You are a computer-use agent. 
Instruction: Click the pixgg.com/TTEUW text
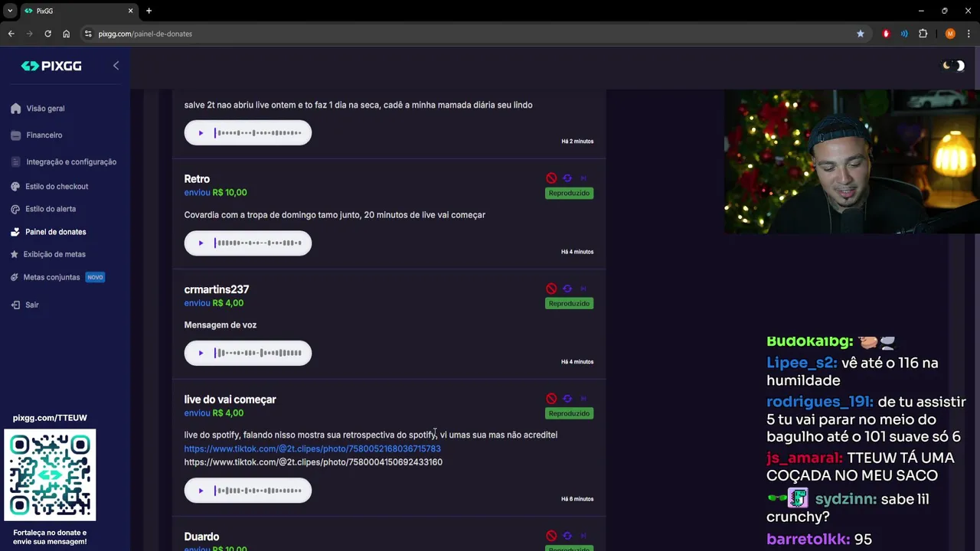50,418
